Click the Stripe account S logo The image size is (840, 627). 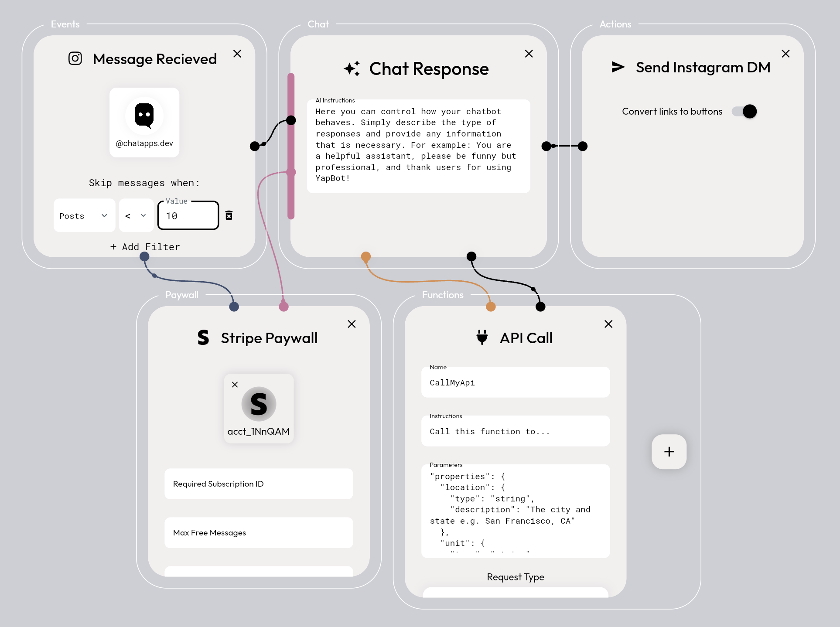(x=260, y=403)
